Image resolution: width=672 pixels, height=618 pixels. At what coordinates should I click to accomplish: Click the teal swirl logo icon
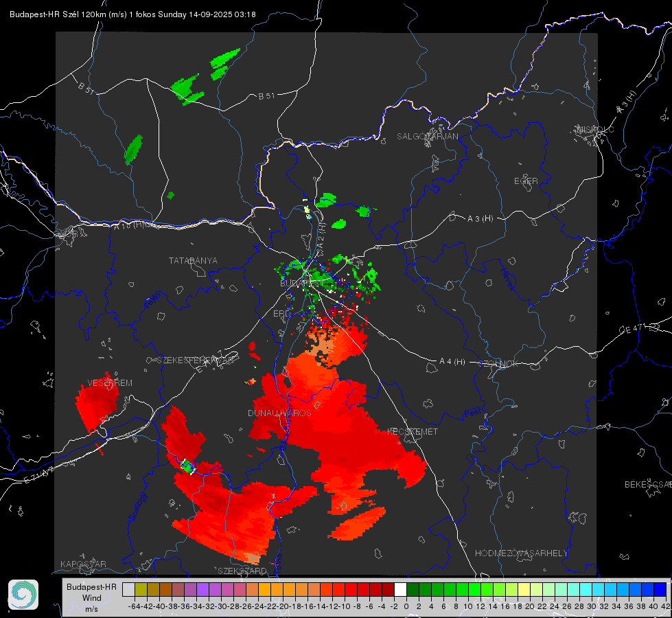[x=23, y=595]
